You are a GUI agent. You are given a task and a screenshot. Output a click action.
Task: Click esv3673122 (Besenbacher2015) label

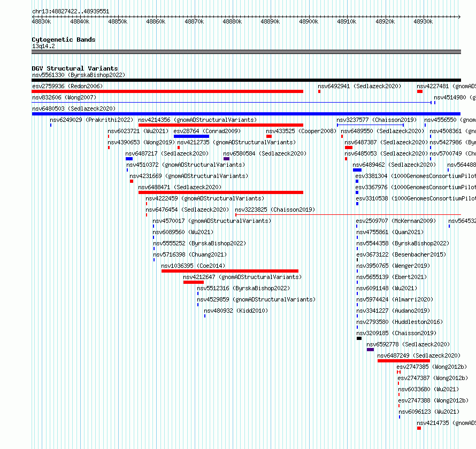[x=401, y=254]
